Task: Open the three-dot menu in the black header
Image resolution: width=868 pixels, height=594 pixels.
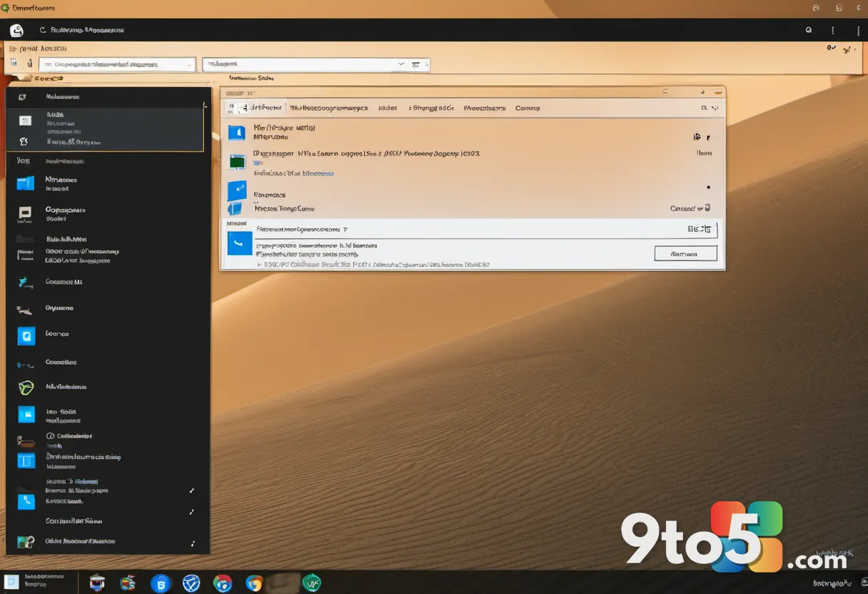Action: [x=833, y=30]
